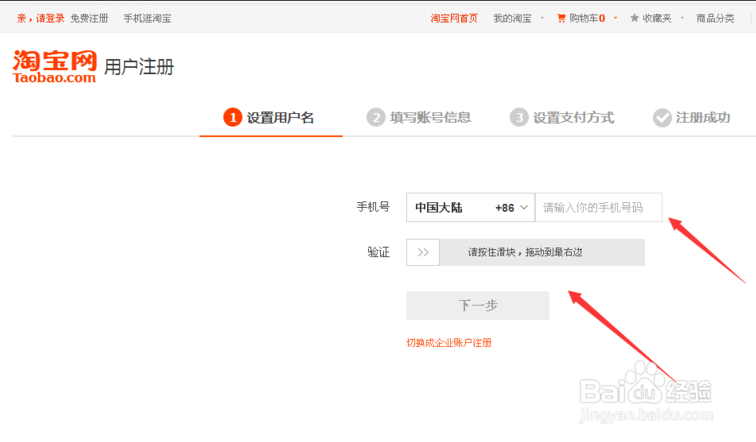Screen dimensions: 756x442
Task: Expand the 我的淘宝 menu arrow
Action: (x=542, y=18)
